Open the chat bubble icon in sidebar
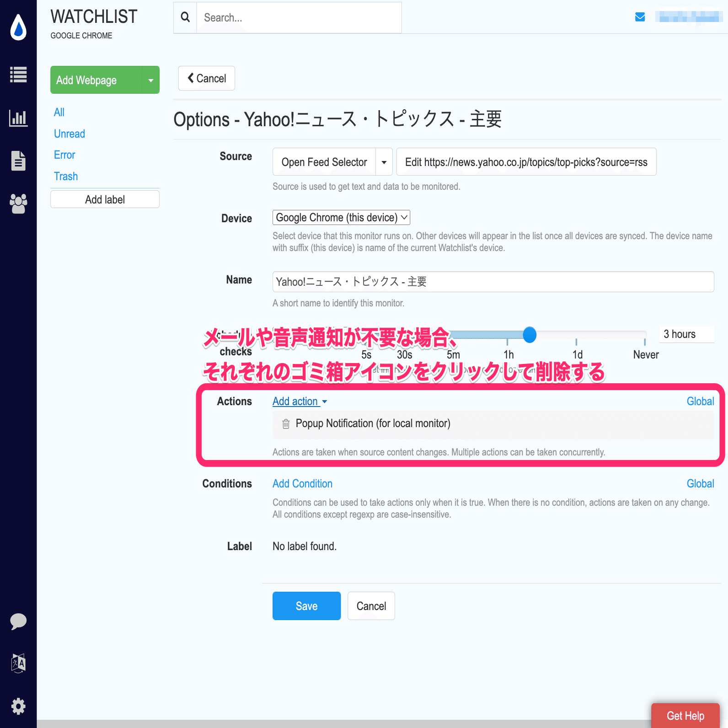This screenshot has width=728, height=728. [x=18, y=621]
